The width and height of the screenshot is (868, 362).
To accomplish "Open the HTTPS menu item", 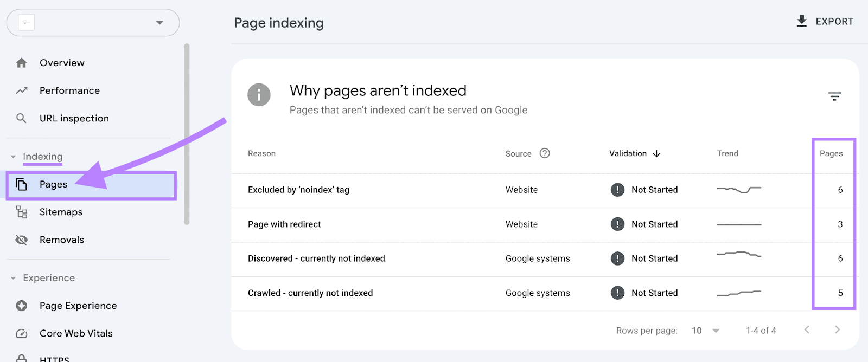I will point(54,358).
